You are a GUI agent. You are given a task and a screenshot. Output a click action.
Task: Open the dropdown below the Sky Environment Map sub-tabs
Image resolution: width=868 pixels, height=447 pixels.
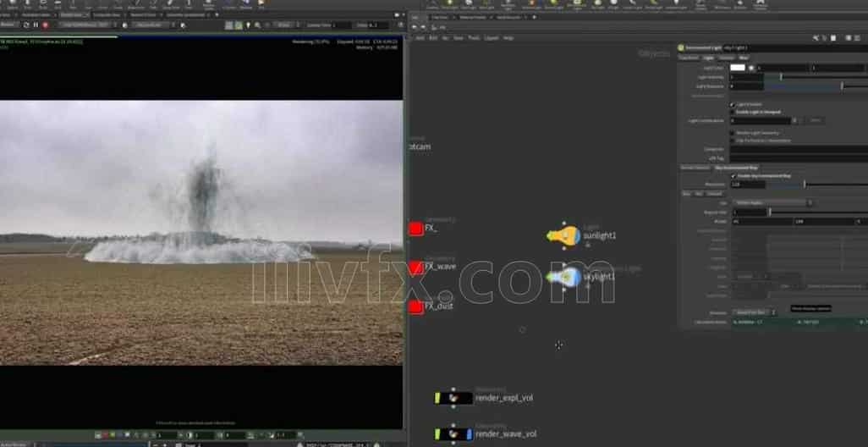pyautogui.click(x=773, y=202)
